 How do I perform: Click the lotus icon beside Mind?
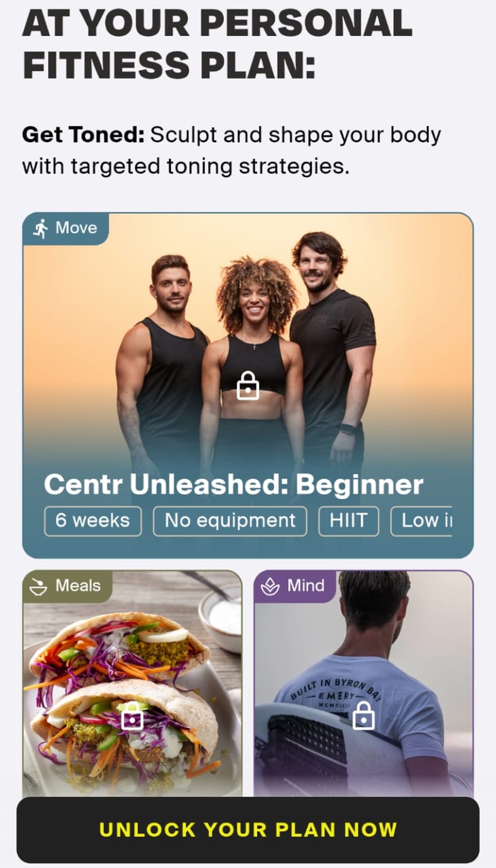click(x=270, y=586)
